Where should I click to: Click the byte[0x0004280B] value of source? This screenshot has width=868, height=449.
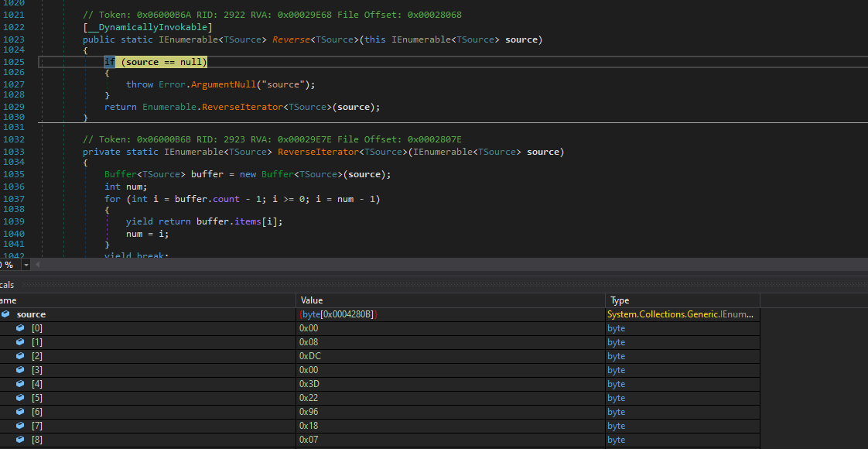click(338, 314)
